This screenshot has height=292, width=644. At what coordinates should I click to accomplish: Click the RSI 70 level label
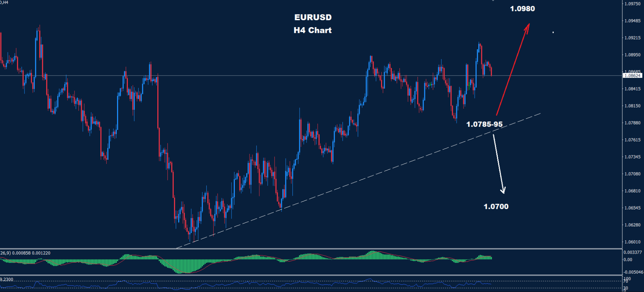[x=626, y=282]
